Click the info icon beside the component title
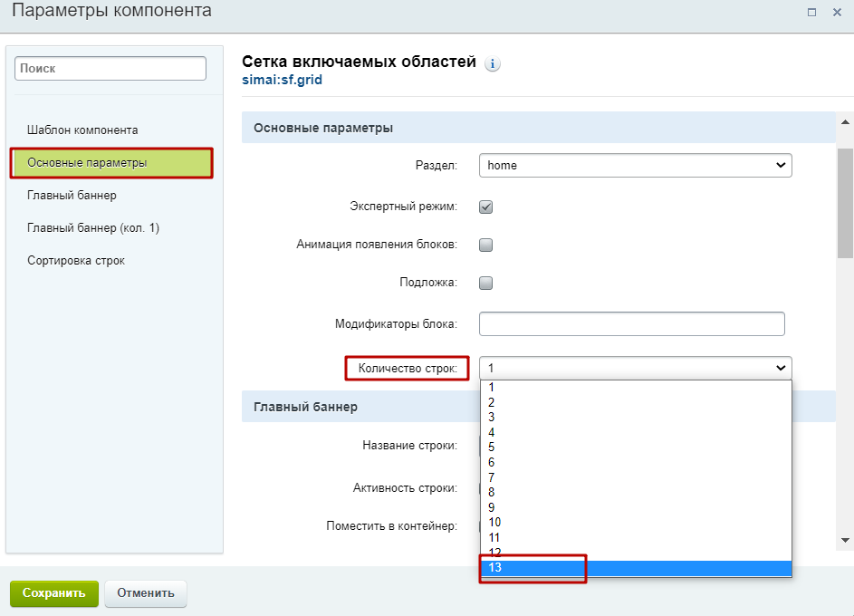Image resolution: width=854 pixels, height=616 pixels. tap(493, 64)
